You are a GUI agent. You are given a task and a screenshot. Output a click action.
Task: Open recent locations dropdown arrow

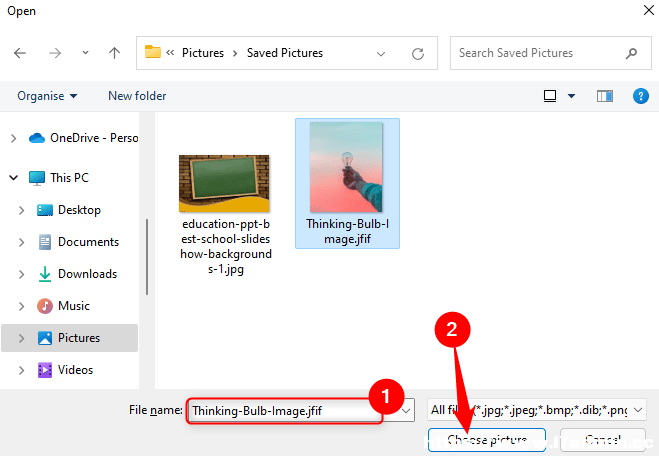pos(85,53)
